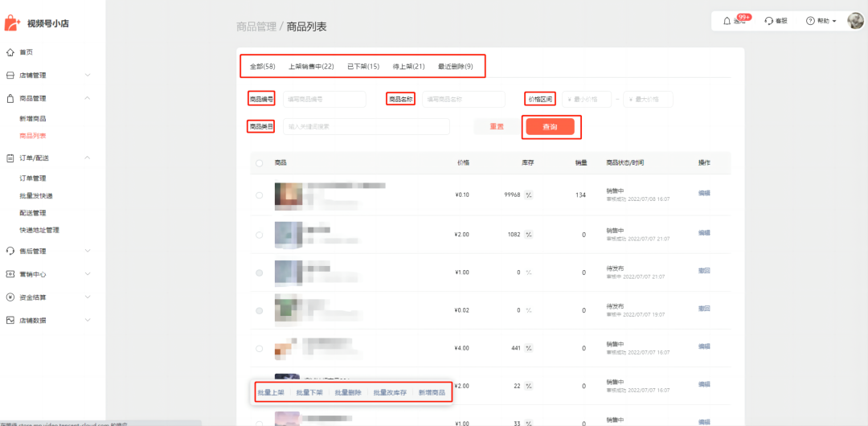Click the storefront icon beside 店铺管理
This screenshot has height=426, width=868.
pyautogui.click(x=10, y=76)
